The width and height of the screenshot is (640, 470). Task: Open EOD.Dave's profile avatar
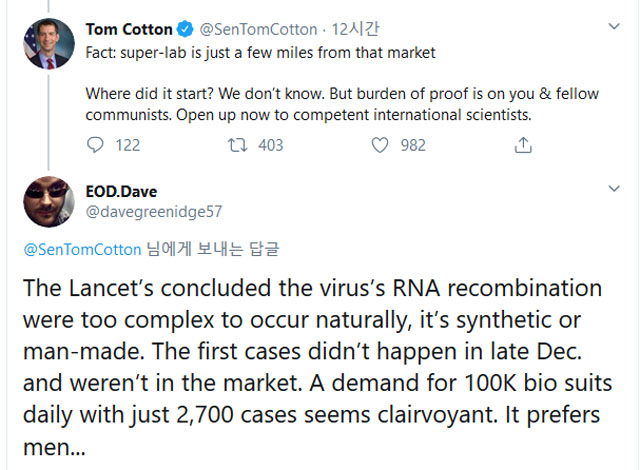coord(48,203)
